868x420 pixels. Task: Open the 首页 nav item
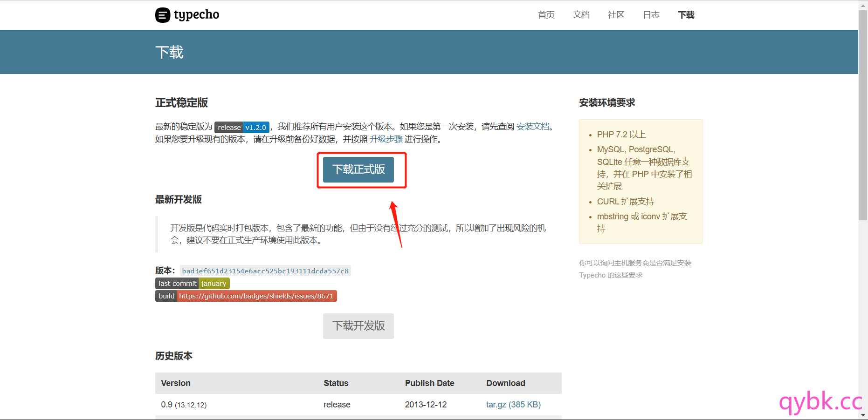[546, 15]
